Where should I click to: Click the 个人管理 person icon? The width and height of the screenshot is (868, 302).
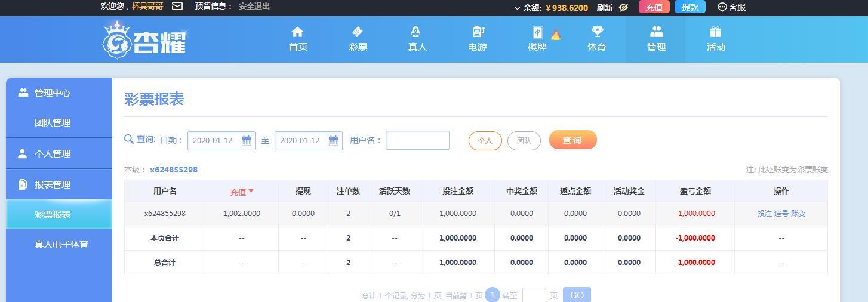(23, 153)
